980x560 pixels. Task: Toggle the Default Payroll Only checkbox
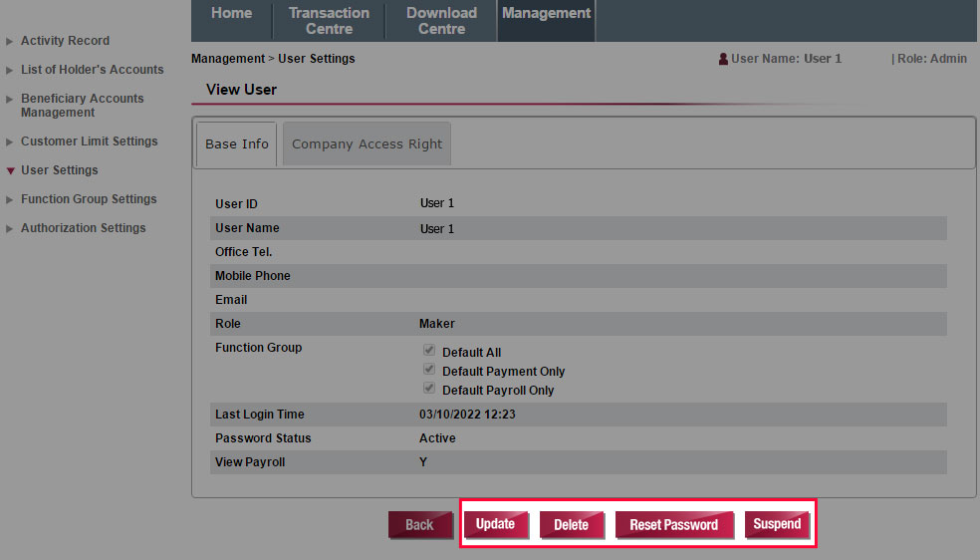(428, 388)
